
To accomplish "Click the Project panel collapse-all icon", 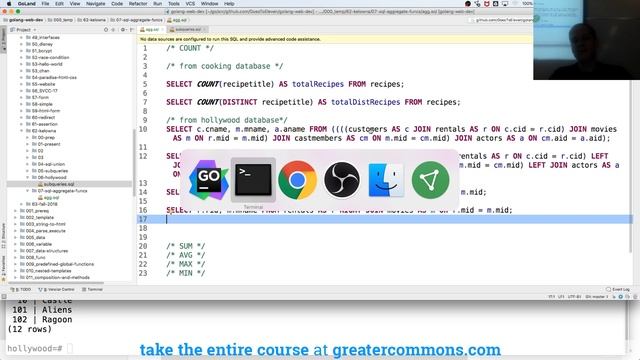I will point(113,29).
